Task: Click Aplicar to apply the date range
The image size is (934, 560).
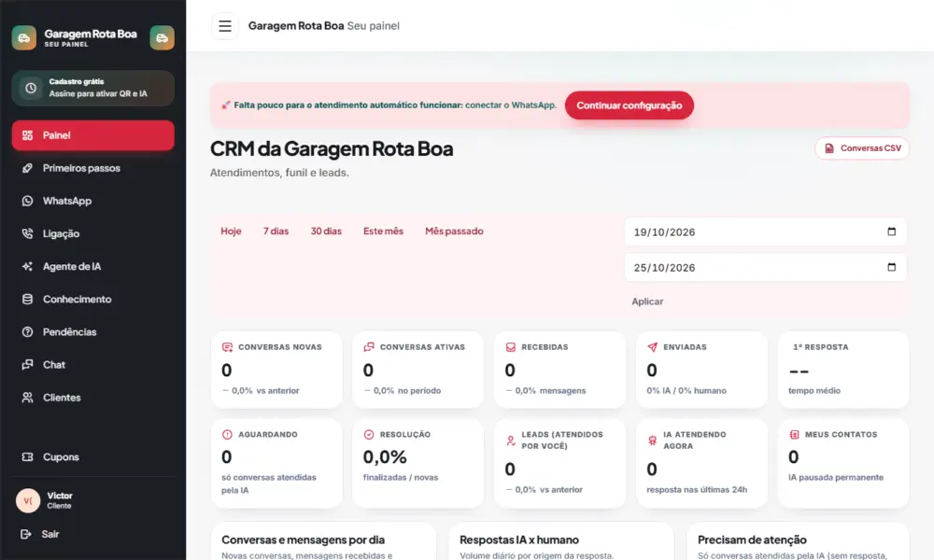Action: pos(647,301)
